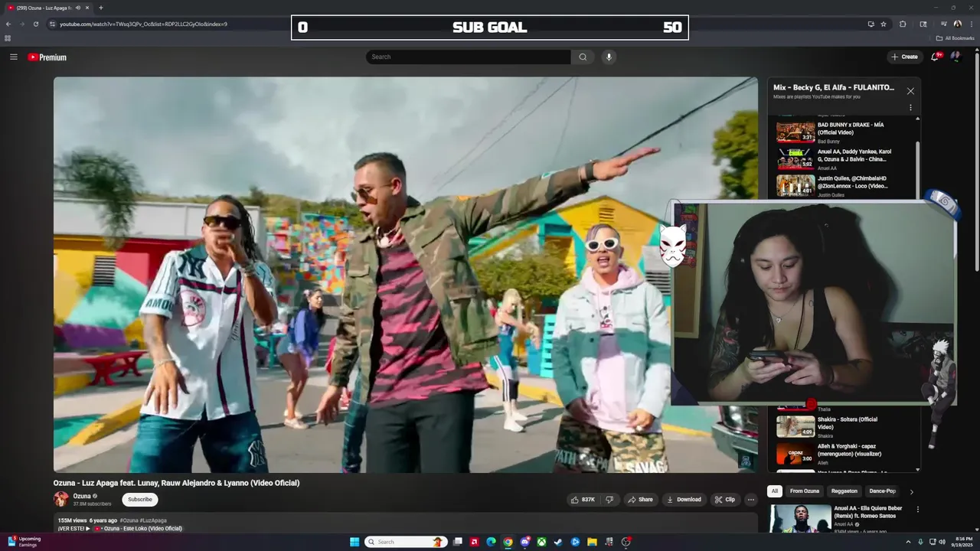Image resolution: width=980 pixels, height=551 pixels.
Task: Show more filter chips with right arrow
Action: coord(911,492)
